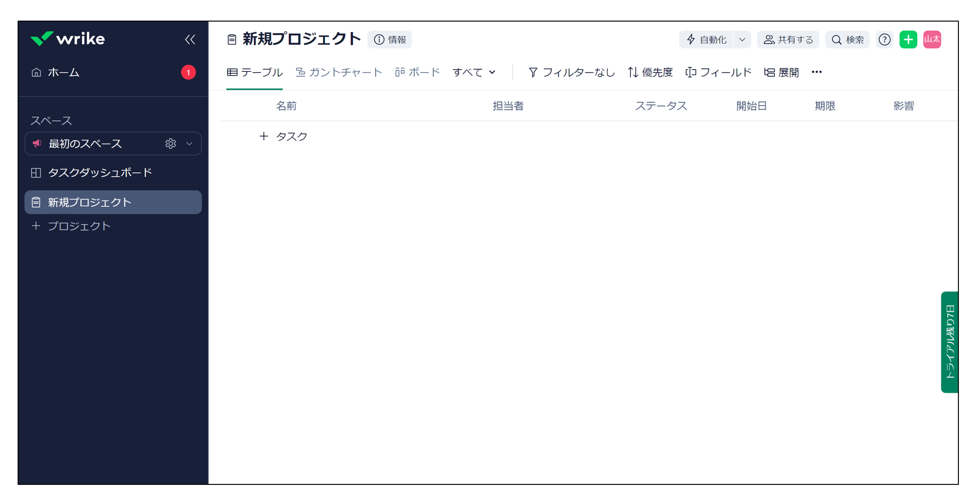980x503 pixels.
Task: Open ホーム from the sidebar
Action: tap(63, 72)
